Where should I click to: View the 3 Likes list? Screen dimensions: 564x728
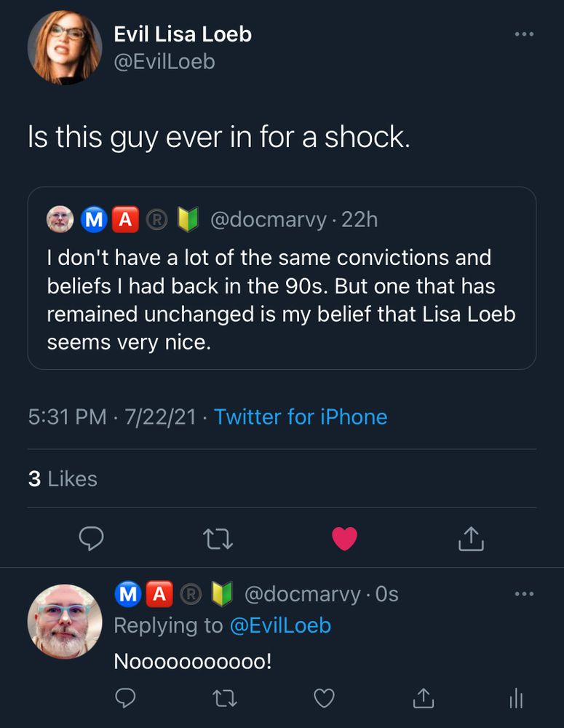[x=63, y=479]
